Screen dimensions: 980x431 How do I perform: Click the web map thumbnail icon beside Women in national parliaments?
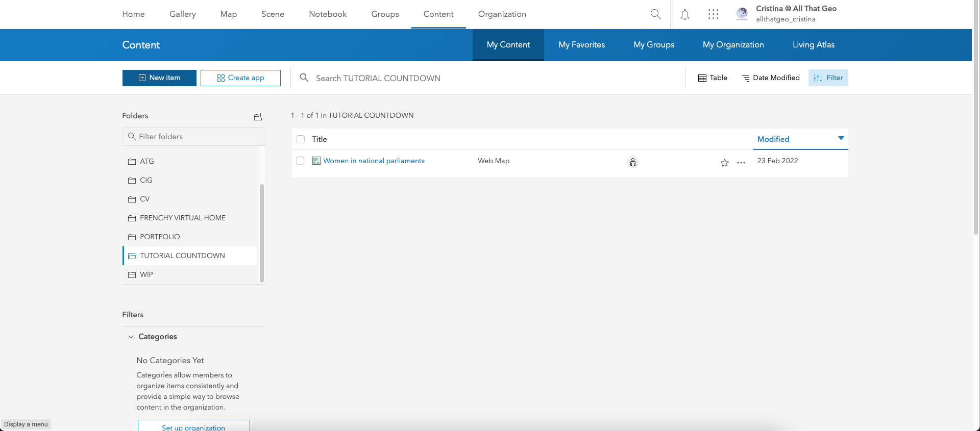(x=316, y=161)
